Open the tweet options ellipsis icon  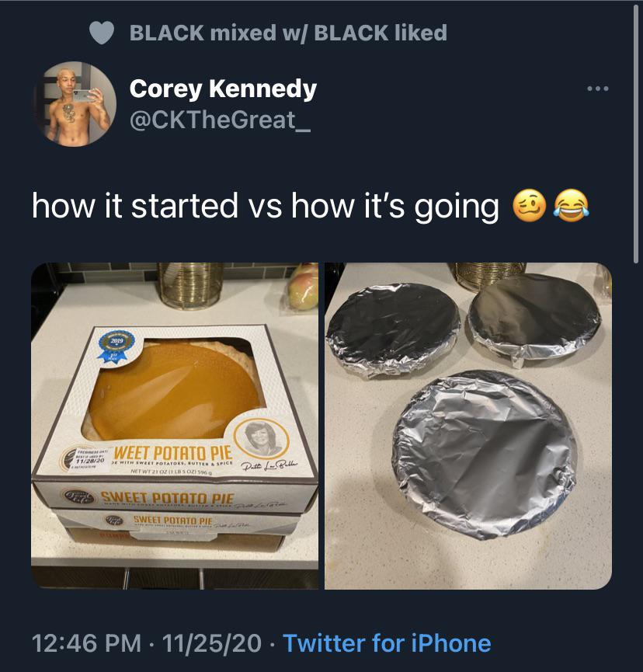point(596,88)
